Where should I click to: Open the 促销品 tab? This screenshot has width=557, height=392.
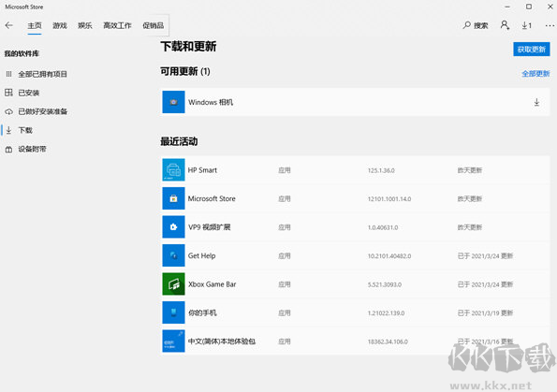(154, 25)
